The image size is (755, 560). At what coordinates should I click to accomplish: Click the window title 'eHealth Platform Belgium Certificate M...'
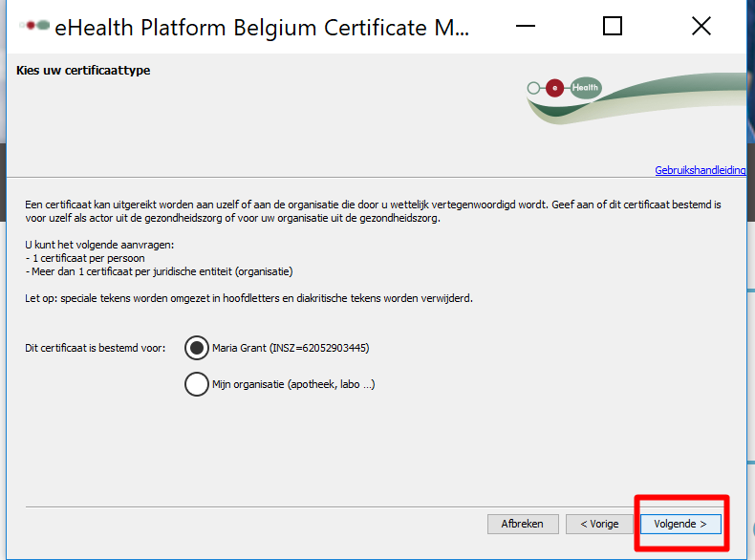click(262, 28)
